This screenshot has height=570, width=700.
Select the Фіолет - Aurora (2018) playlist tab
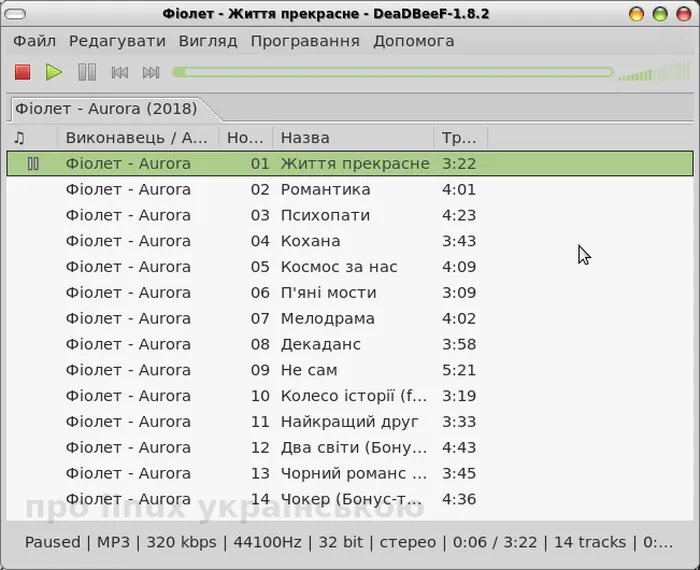[x=106, y=108]
